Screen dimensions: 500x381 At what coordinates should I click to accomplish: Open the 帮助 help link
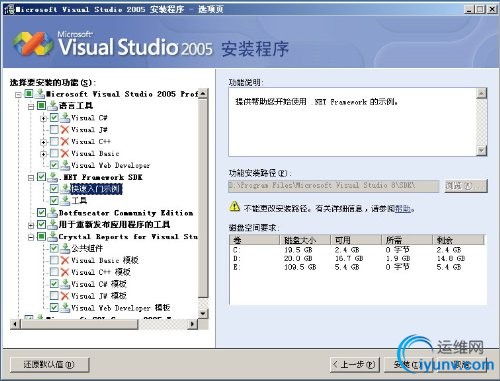click(402, 209)
